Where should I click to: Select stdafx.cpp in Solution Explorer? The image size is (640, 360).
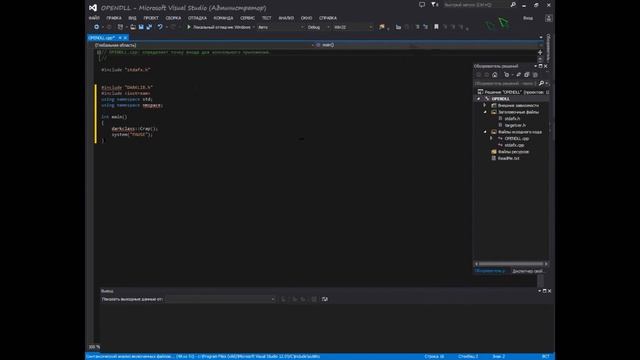point(514,145)
